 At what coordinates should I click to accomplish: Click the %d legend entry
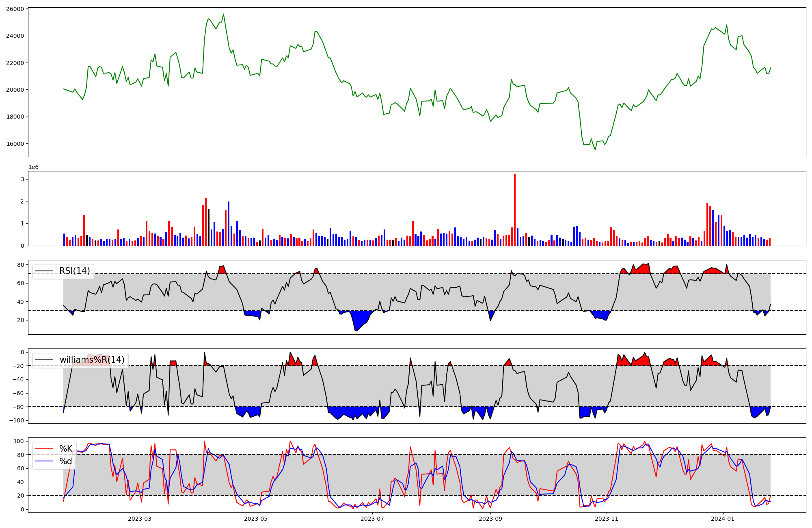tap(66, 461)
